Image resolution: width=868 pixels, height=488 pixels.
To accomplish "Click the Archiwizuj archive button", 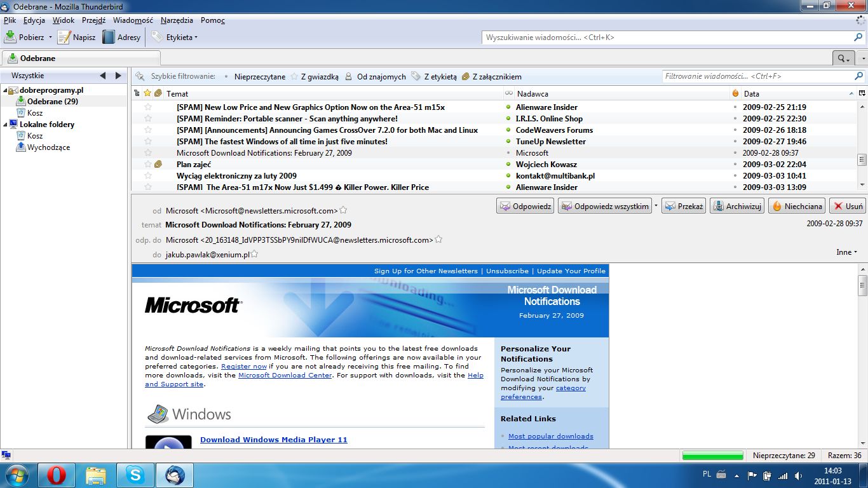I will [x=737, y=206].
